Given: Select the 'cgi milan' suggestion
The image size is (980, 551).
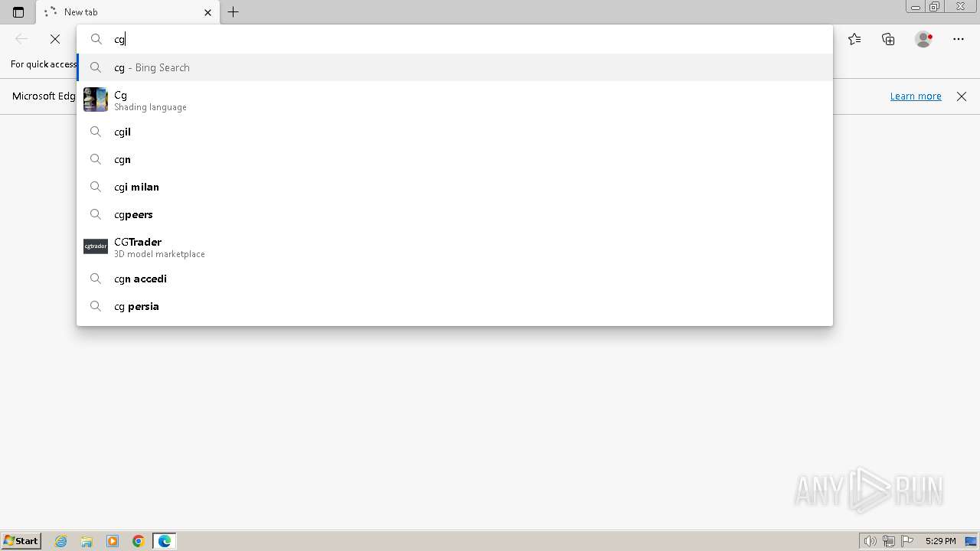Looking at the screenshot, I should [455, 187].
